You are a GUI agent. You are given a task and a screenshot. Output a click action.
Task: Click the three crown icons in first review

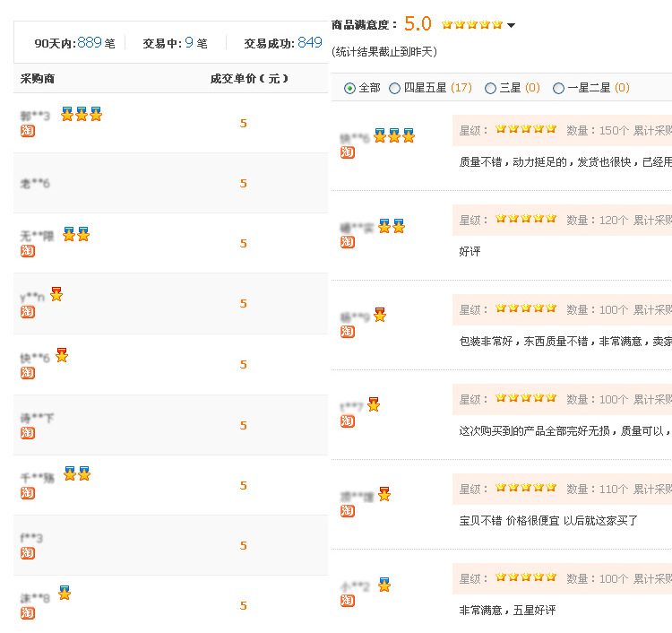394,135
